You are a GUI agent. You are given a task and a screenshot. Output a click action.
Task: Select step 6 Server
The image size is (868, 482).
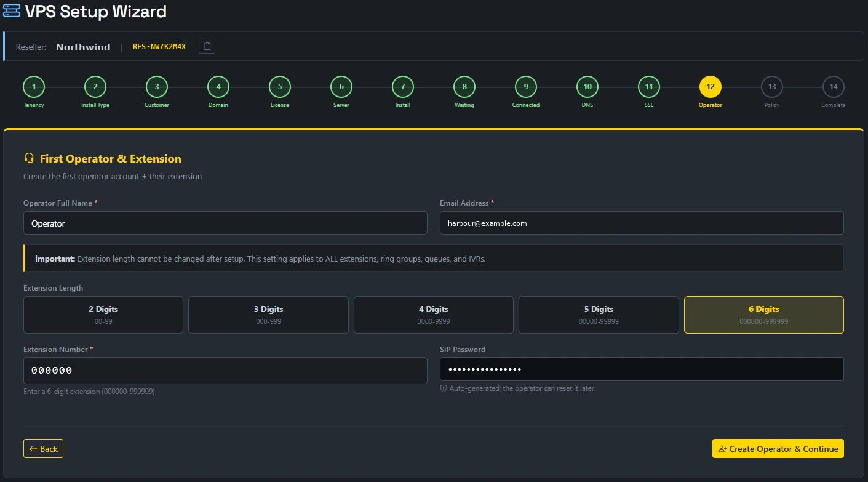point(341,87)
